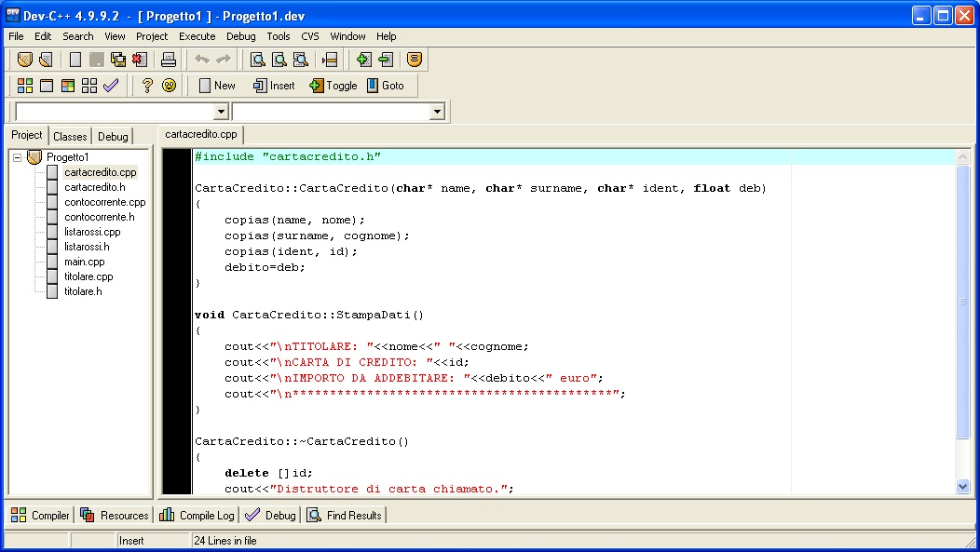Click the Save All files toolbar icon
This screenshot has width=980, height=552.
pyautogui.click(x=118, y=60)
